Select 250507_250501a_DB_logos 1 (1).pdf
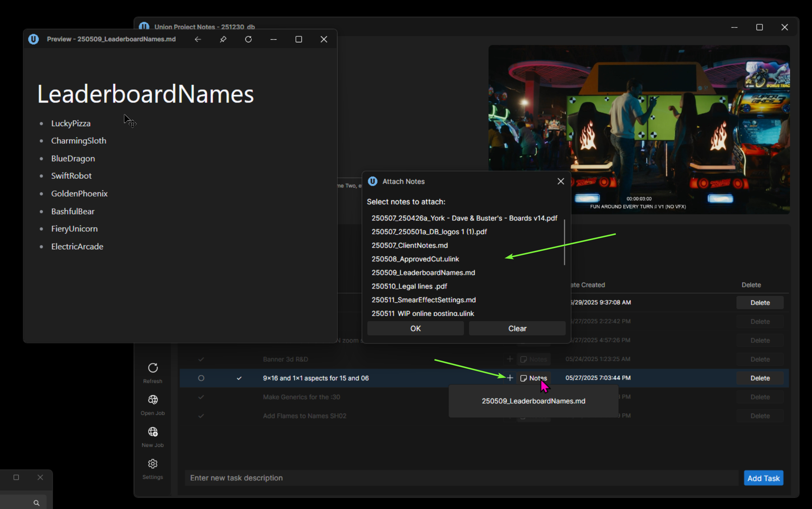Screen dimensions: 812x509 [464, 232]
